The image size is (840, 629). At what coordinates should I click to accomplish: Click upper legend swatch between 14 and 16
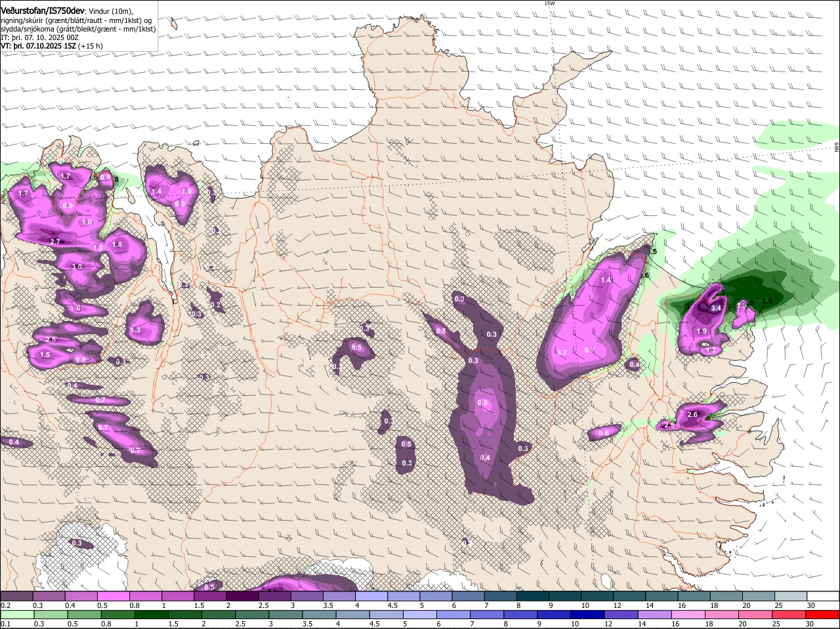tap(662, 596)
